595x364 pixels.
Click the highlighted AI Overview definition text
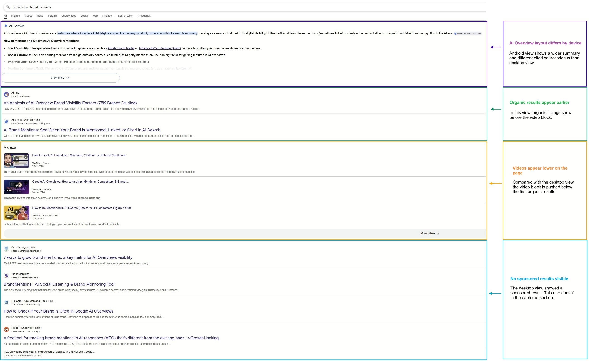(x=128, y=33)
